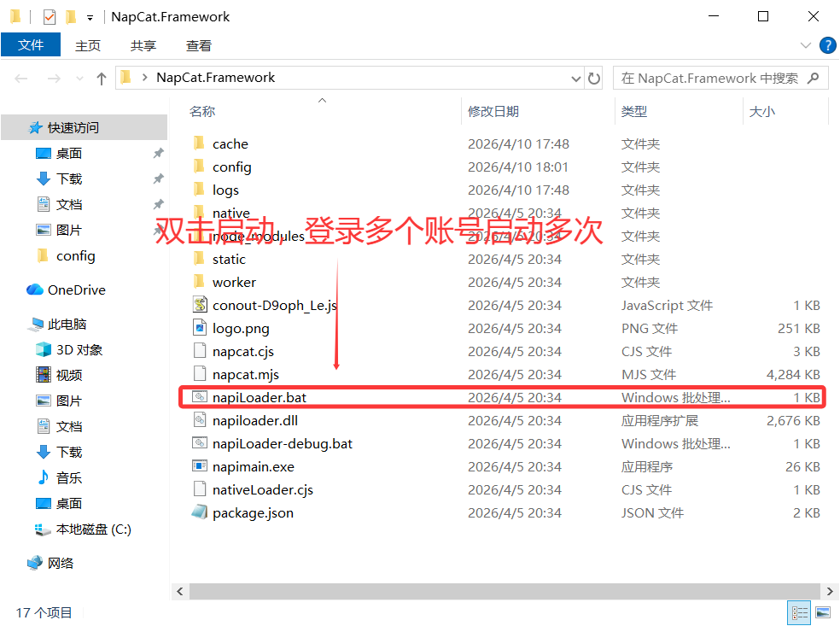Screen dimensions: 840x626
Task: Click the blue Help question mark icon
Action: tap(827, 45)
